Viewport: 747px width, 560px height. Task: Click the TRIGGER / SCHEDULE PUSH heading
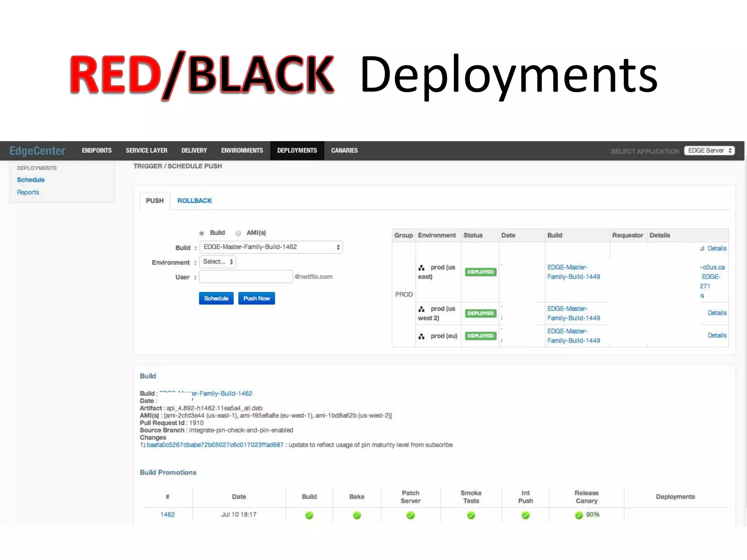point(178,166)
